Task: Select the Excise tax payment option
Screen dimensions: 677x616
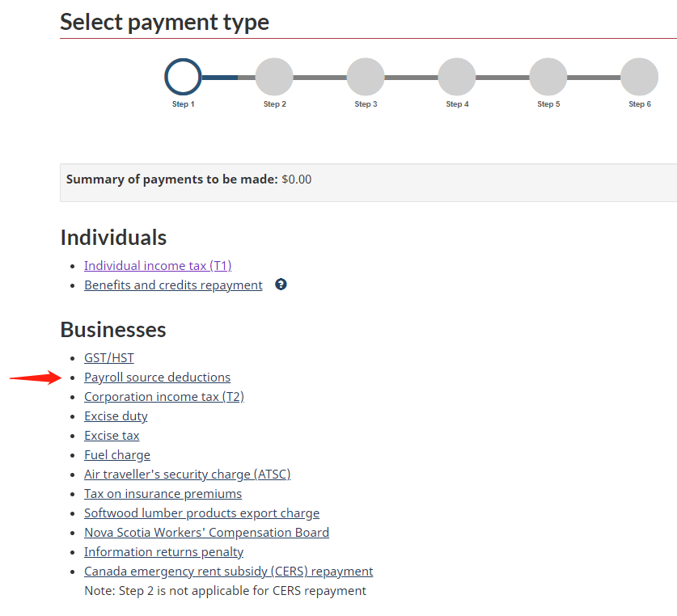Action: 112,436
